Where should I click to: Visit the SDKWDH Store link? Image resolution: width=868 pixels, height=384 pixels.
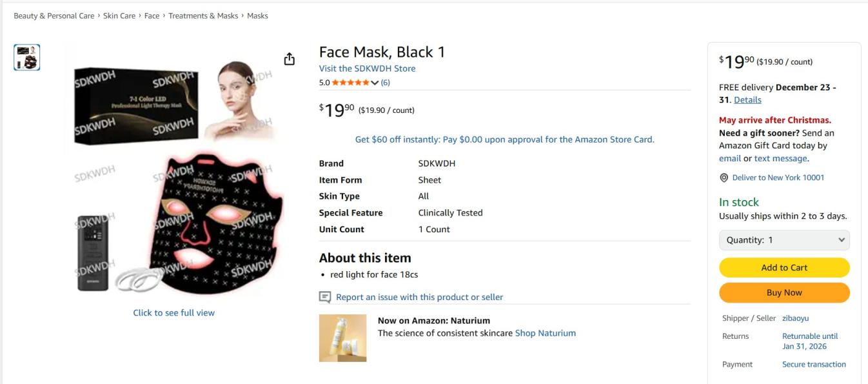367,68
